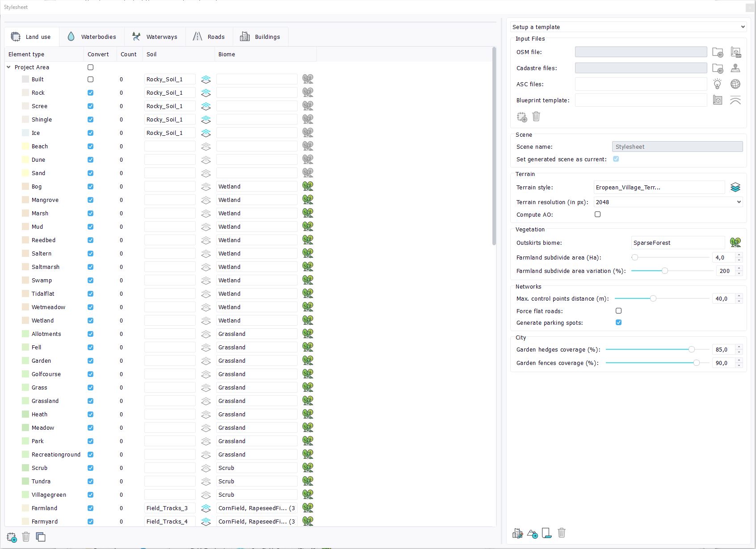756x549 pixels.
Task: Click the biome tree icon for Bog row
Action: tap(307, 186)
